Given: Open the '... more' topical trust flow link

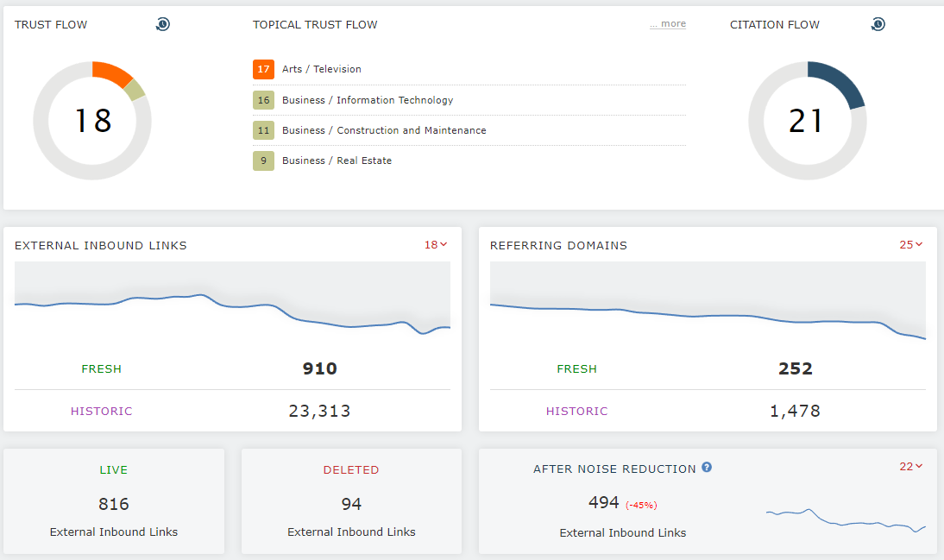Looking at the screenshot, I should point(668,24).
